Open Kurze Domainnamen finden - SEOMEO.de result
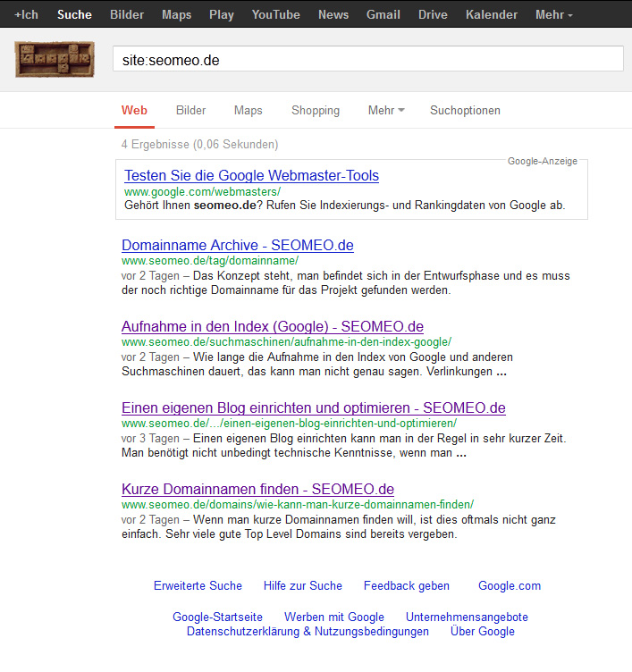The image size is (632, 672). pos(257,490)
